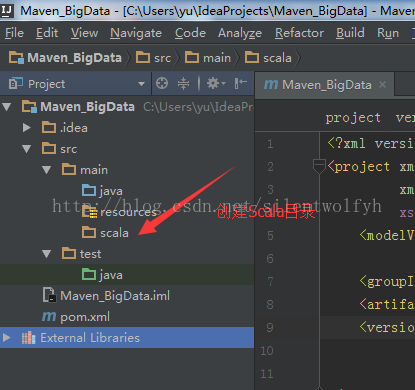Screen dimensions: 415x390
Task: Click project breadcrumb in editor header
Action: coord(353,118)
